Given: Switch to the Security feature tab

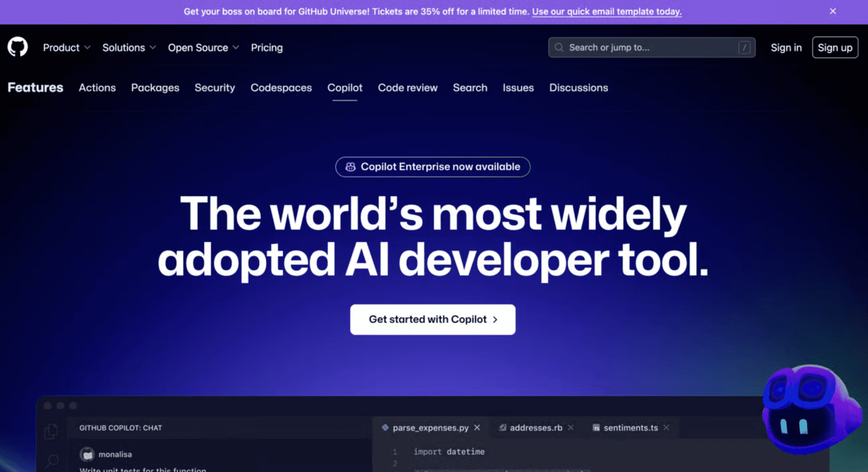Looking at the screenshot, I should point(215,88).
